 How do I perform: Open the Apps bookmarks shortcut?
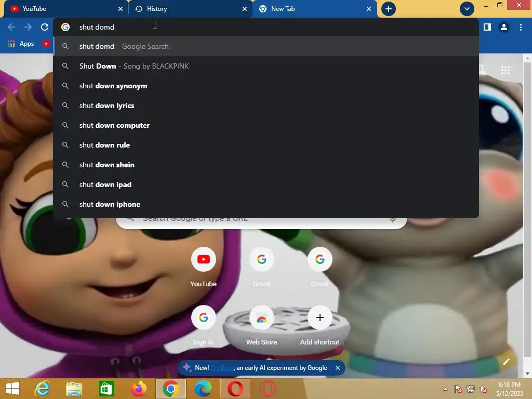click(21, 44)
